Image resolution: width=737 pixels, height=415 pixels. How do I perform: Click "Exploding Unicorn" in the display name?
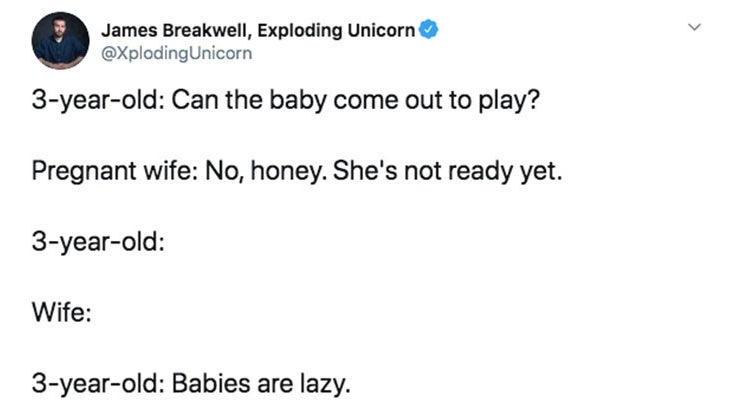[336, 30]
